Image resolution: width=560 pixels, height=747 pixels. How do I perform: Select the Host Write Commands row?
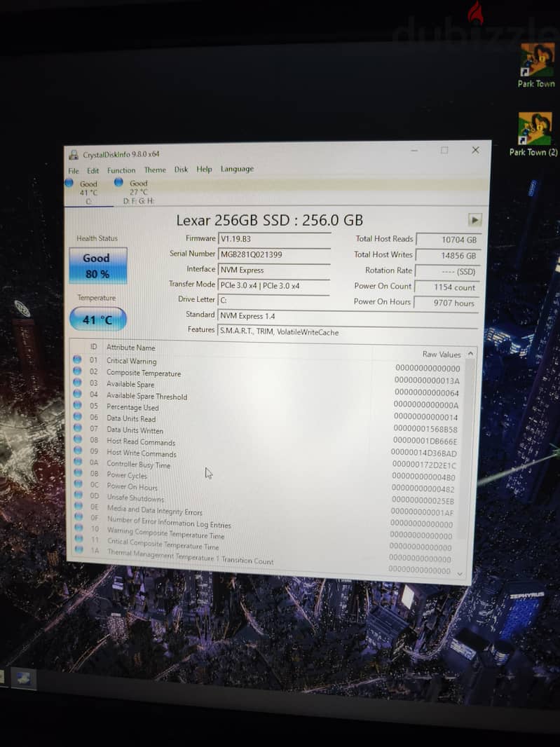tap(267, 458)
